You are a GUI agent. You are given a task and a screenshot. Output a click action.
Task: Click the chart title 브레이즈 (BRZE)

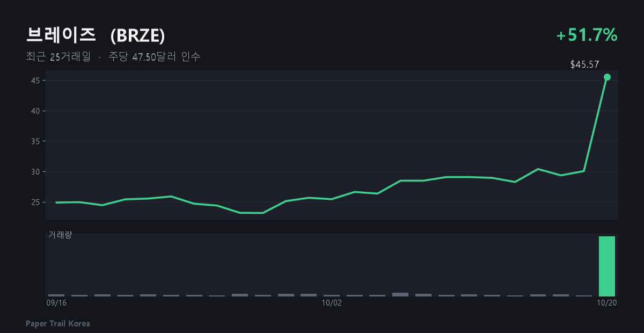click(96, 35)
